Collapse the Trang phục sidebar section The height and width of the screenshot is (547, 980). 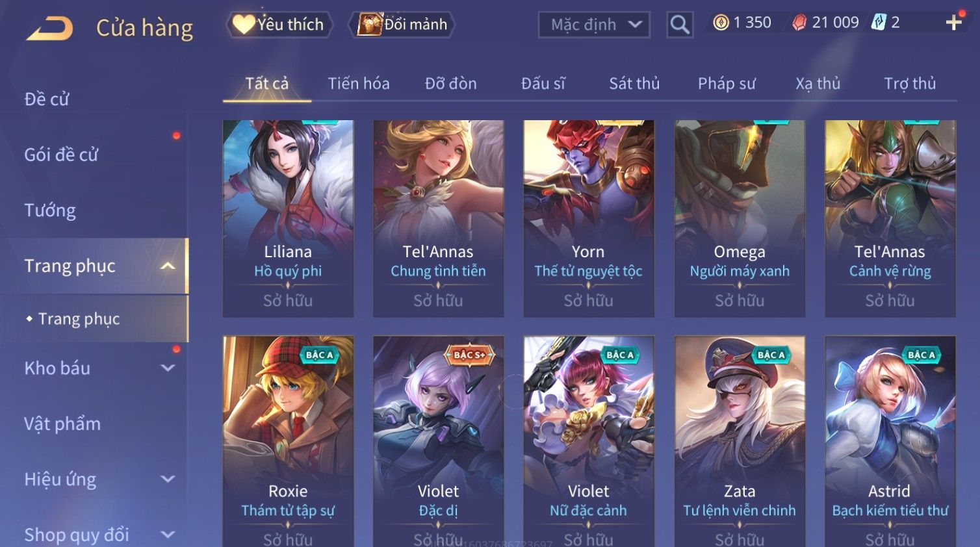[x=168, y=266]
